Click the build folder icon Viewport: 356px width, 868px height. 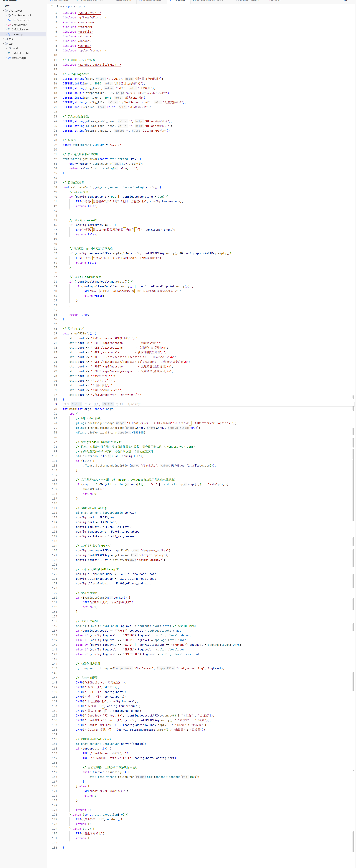click(x=9, y=48)
